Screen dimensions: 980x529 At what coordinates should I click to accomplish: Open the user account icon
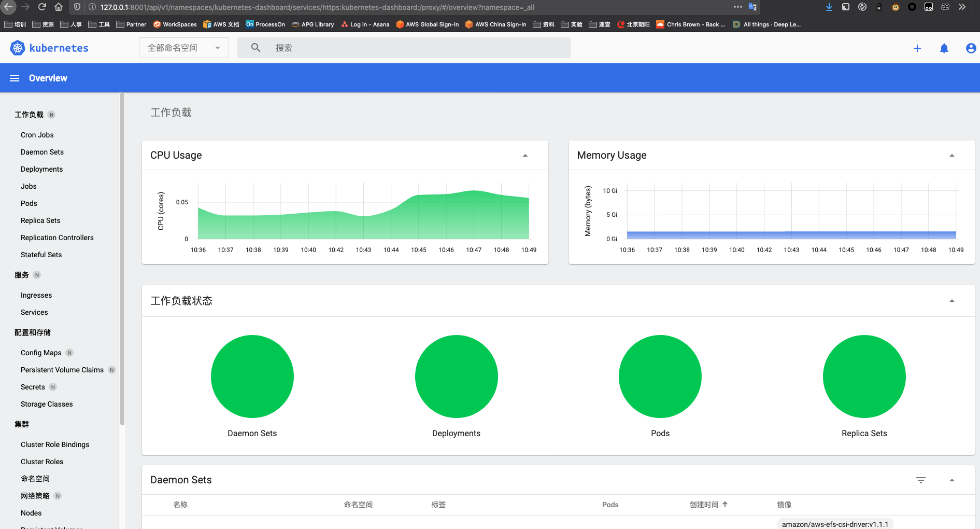coord(971,48)
